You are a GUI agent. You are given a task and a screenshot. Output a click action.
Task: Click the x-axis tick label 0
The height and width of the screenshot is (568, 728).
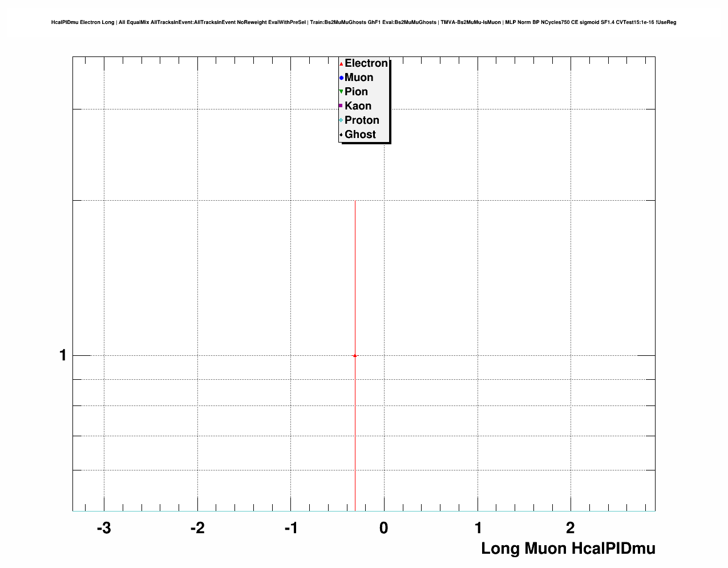click(x=384, y=528)
